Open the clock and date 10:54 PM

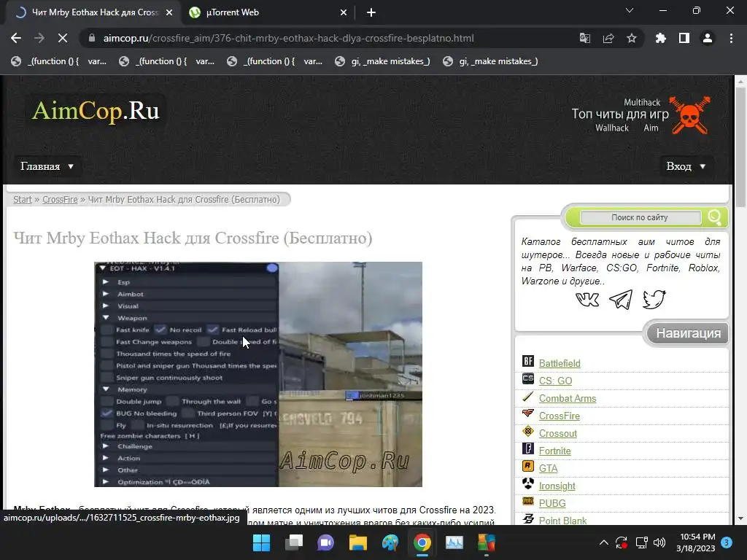point(696,542)
